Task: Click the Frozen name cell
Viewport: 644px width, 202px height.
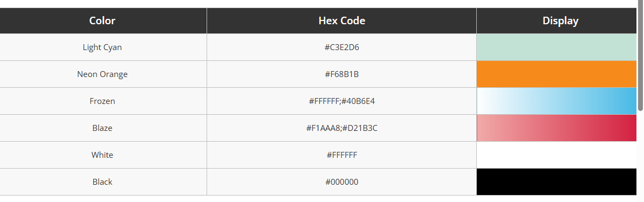Action: [102, 101]
